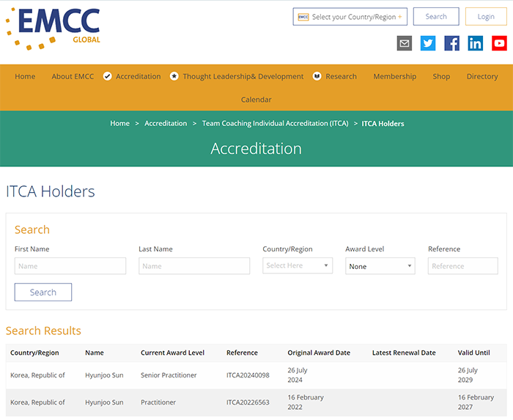Open the Membership menu item
Viewport: 513px width, 420px height.
point(395,76)
